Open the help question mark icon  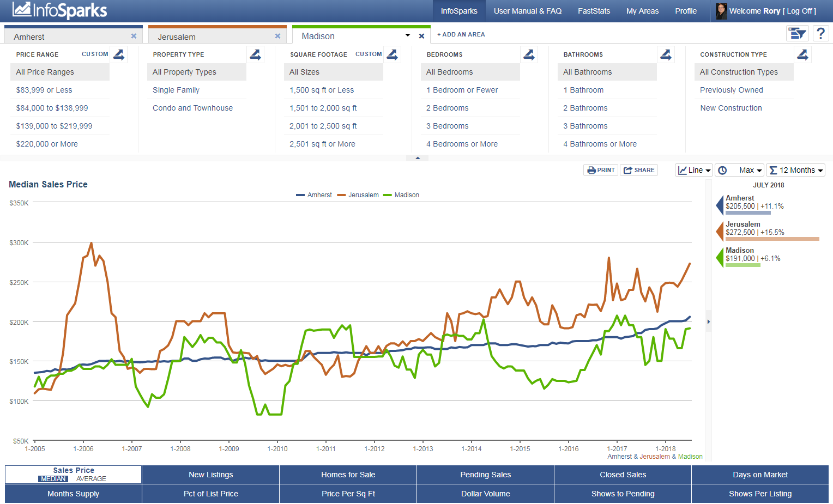[820, 34]
